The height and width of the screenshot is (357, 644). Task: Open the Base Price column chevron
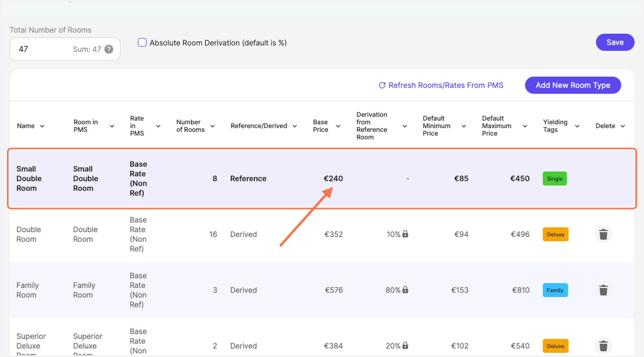click(338, 126)
